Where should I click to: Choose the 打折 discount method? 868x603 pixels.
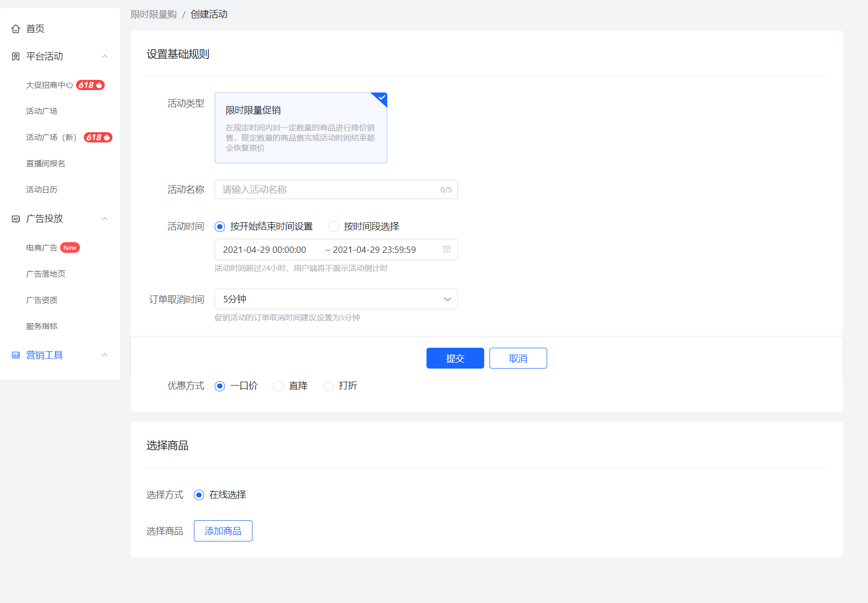(x=329, y=386)
